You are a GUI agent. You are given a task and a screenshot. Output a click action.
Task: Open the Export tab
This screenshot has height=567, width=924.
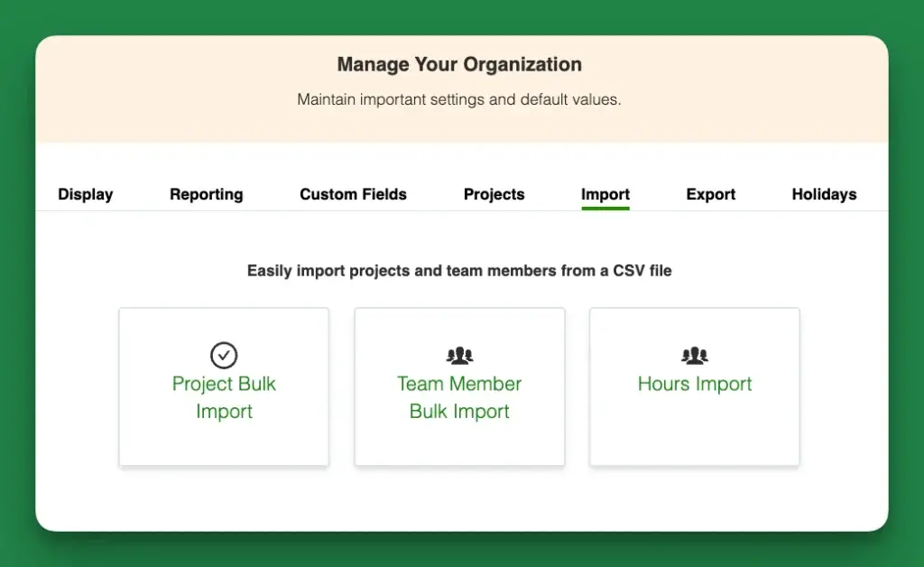(710, 194)
